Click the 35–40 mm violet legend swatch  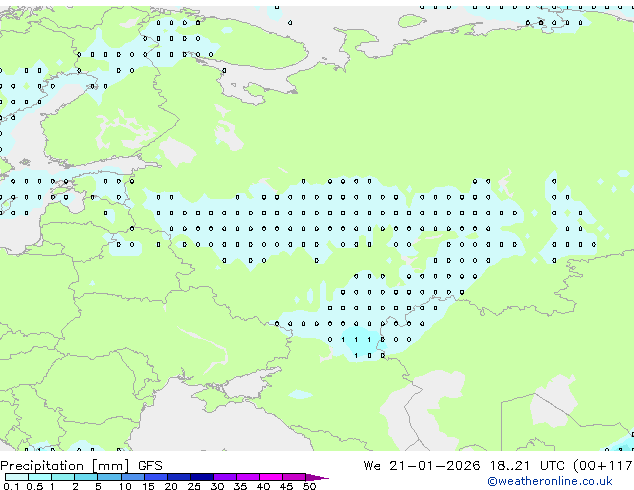tap(247, 477)
